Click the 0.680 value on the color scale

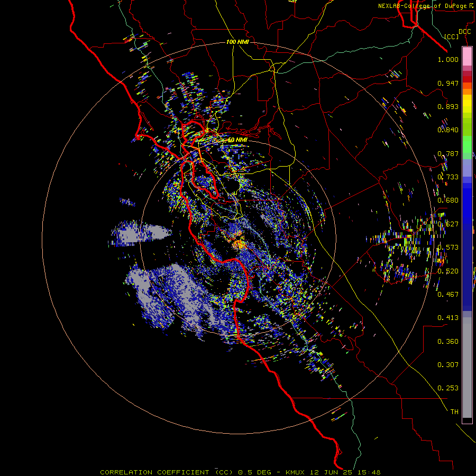pos(448,200)
